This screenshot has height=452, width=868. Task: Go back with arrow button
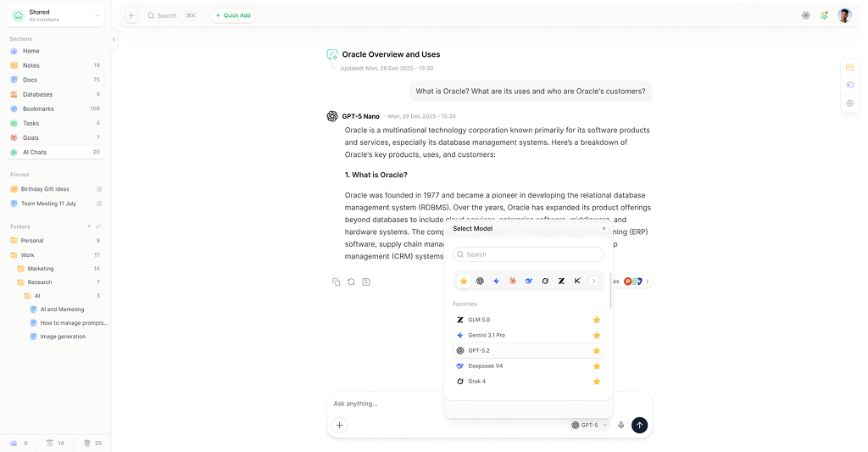[131, 15]
